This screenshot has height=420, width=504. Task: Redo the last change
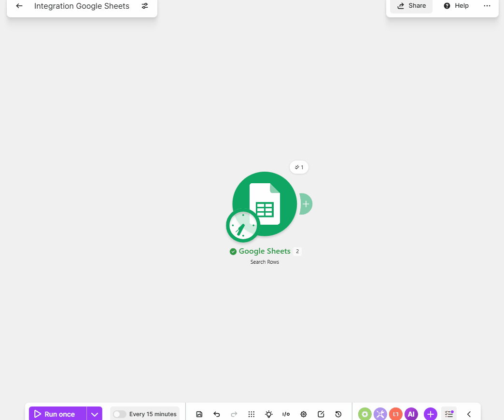[x=234, y=414]
